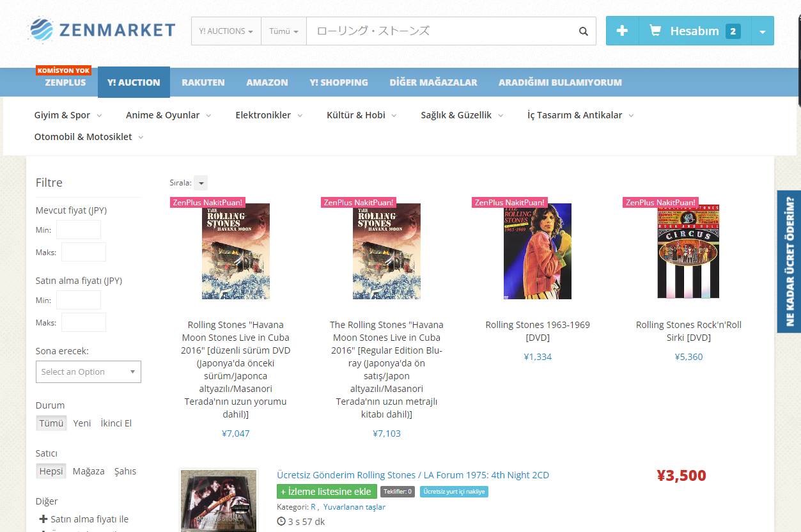Click the ¥1,334 price
Screen dimensions: 801x532
(x=538, y=357)
